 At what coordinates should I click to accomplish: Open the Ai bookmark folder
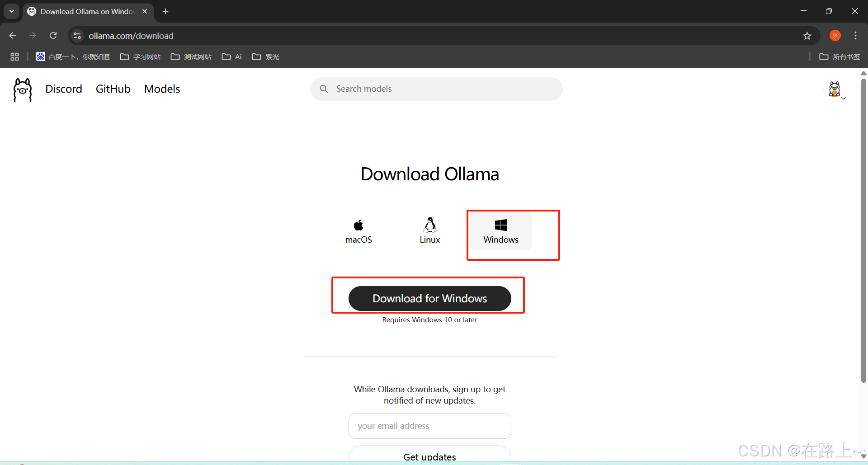click(x=232, y=56)
